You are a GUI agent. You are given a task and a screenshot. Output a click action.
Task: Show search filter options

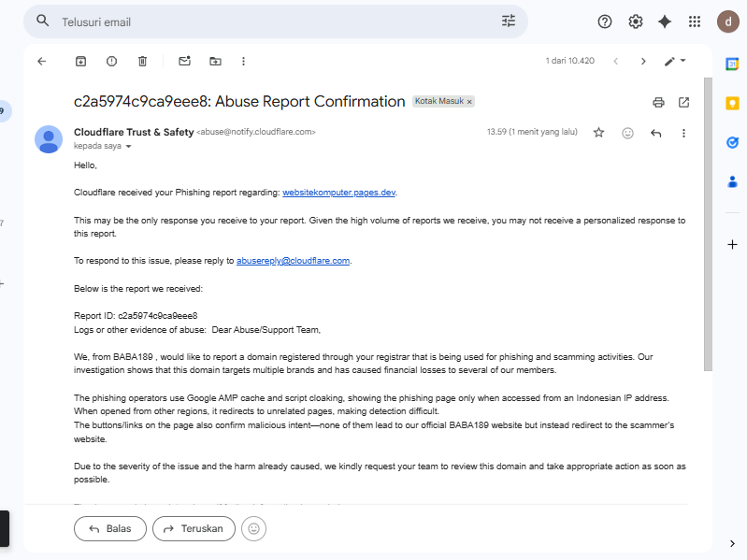pyautogui.click(x=509, y=21)
